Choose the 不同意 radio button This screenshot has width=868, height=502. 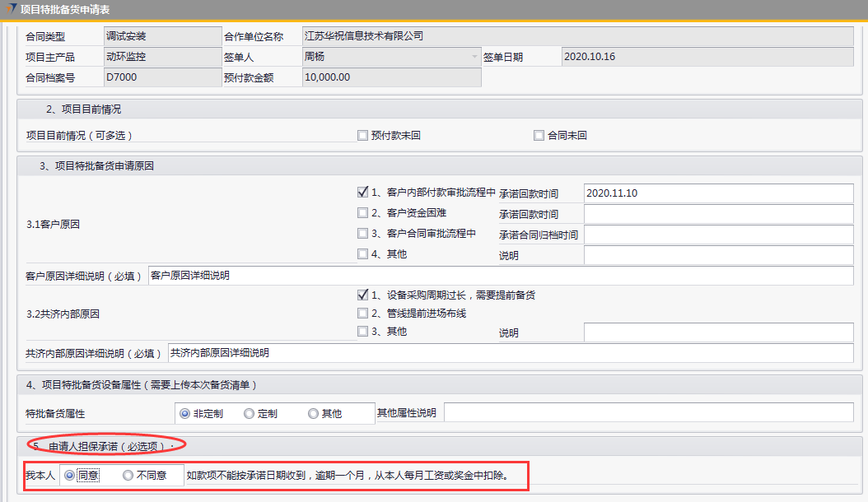[x=128, y=475]
